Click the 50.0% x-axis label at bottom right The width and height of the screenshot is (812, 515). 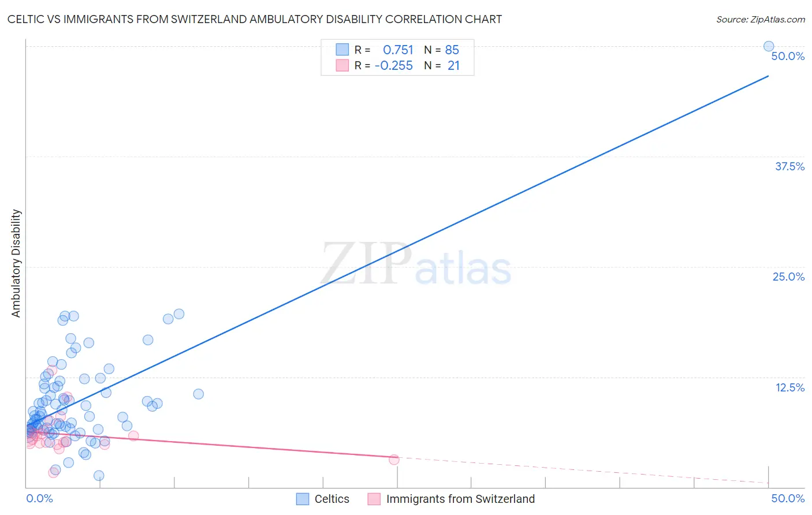point(788,498)
